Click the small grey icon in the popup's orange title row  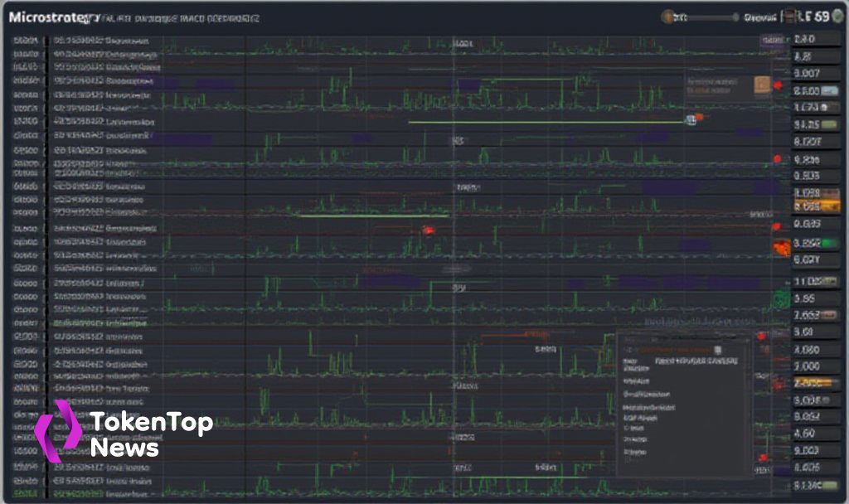coord(718,351)
